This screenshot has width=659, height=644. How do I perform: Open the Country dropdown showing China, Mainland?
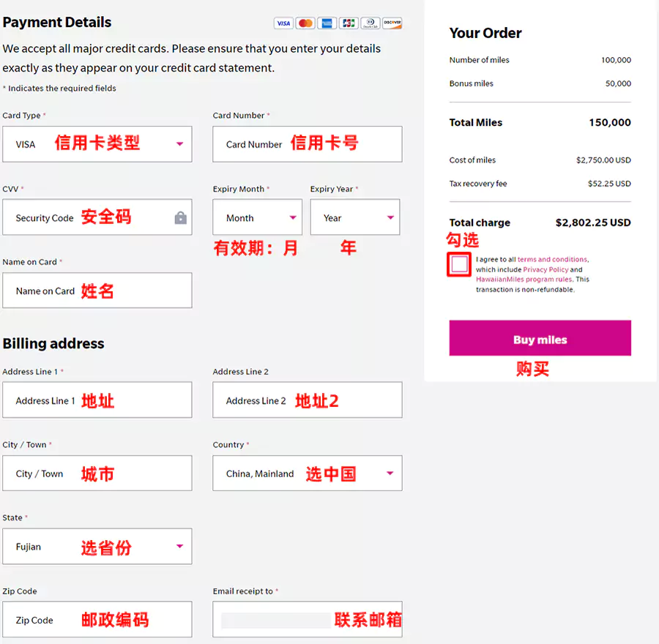point(307,473)
